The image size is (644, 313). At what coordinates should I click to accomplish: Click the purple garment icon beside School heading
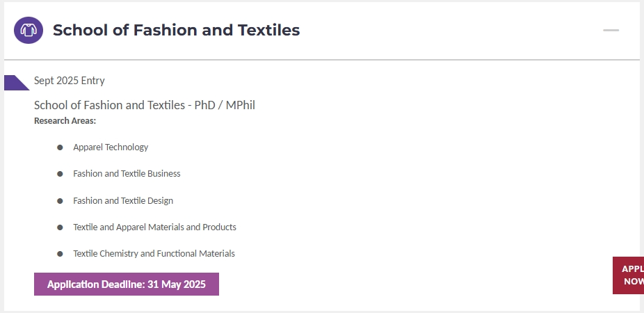click(x=29, y=30)
